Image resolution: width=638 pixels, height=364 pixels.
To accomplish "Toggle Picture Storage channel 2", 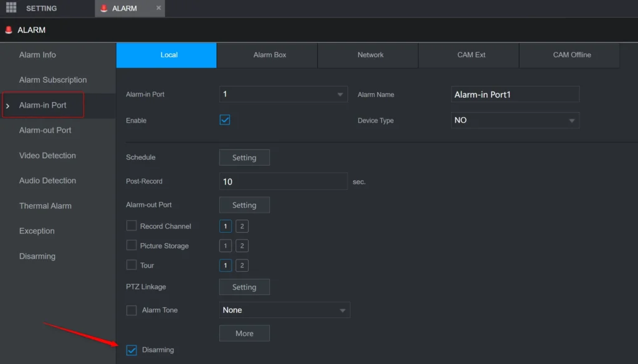I will click(242, 246).
